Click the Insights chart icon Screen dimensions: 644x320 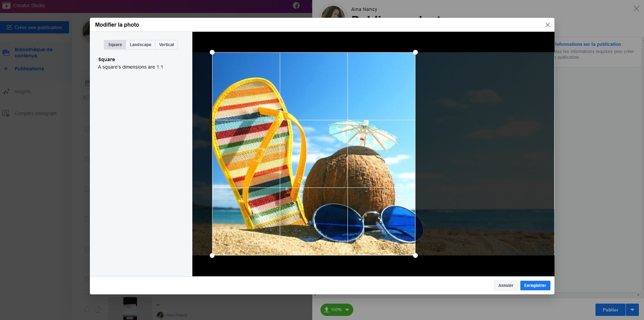click(6, 92)
